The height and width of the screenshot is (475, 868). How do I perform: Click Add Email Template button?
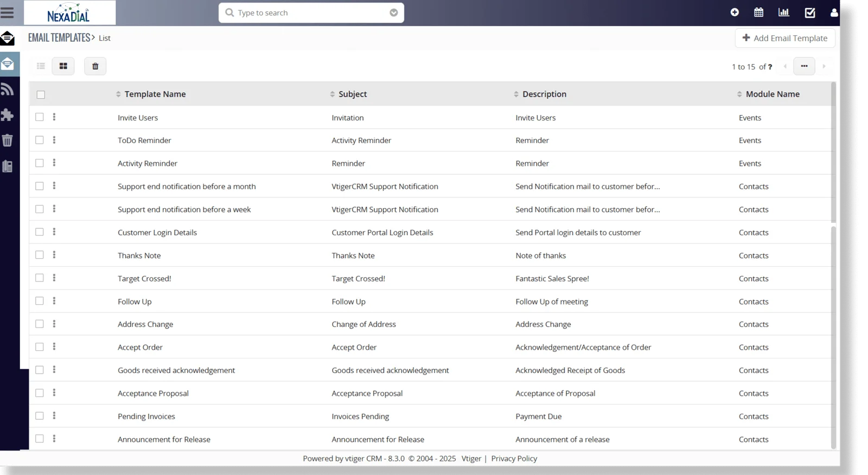point(784,38)
